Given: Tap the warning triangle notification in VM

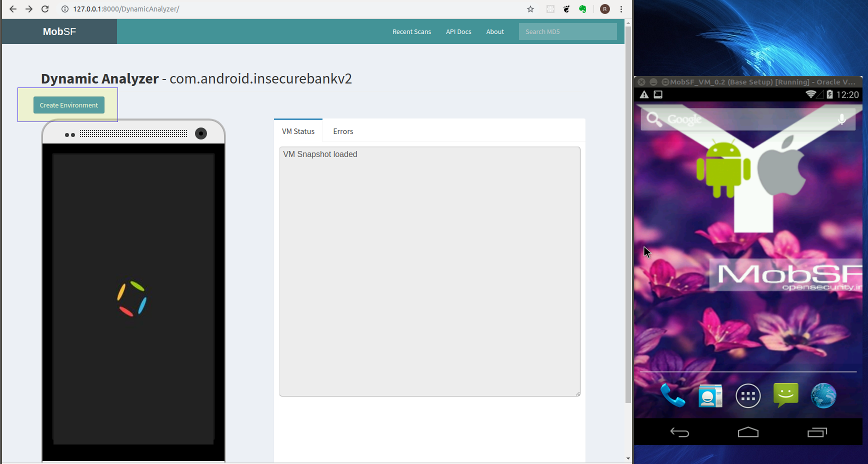Looking at the screenshot, I should [644, 94].
